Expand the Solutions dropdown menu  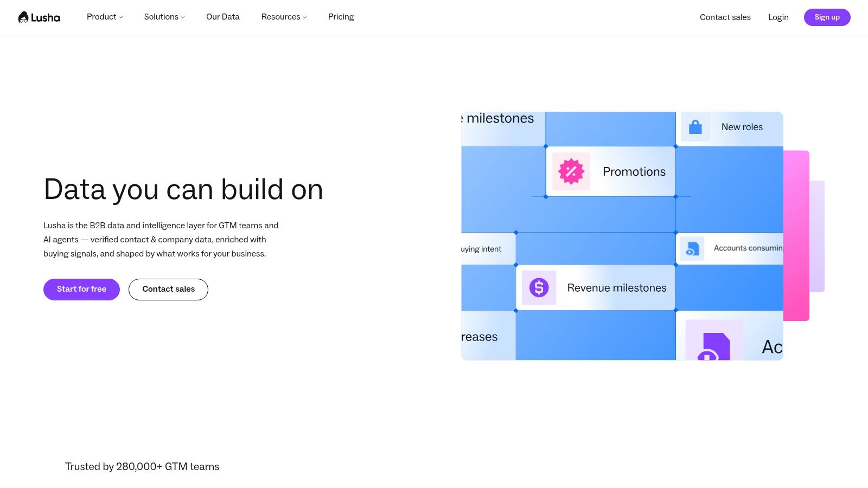164,17
